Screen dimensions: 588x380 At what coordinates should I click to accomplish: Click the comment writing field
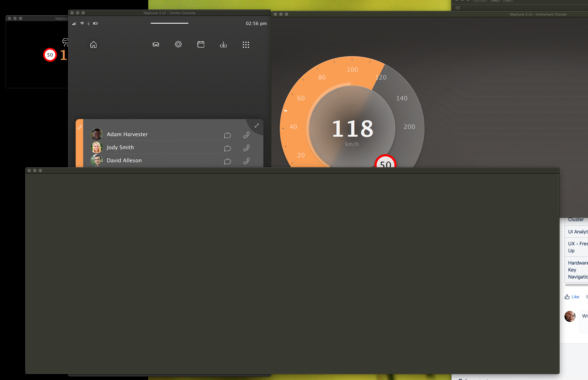click(x=584, y=321)
